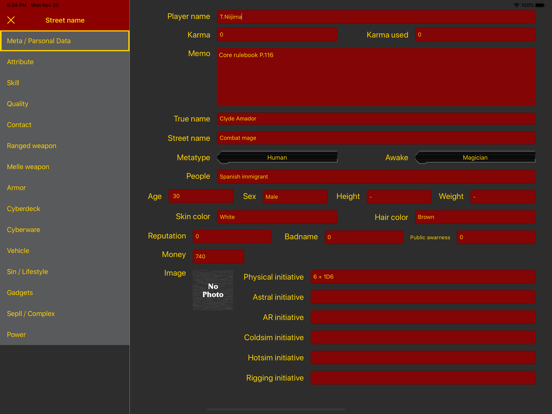
Task: Show the Gadgets section
Action: click(x=65, y=293)
